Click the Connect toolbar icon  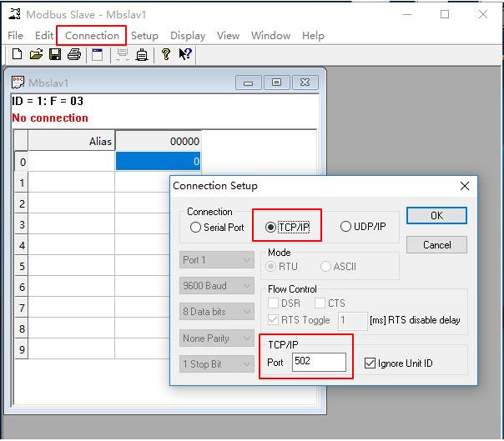[123, 54]
